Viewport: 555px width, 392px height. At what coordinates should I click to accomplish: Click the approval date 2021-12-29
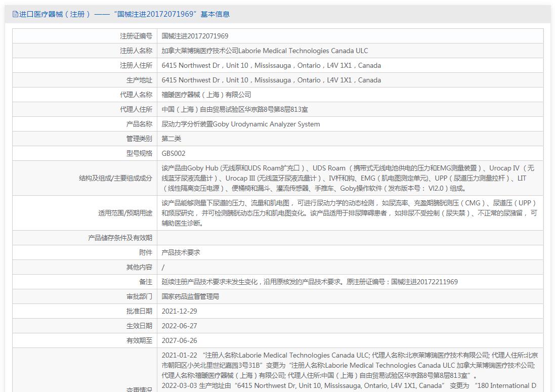tap(179, 311)
